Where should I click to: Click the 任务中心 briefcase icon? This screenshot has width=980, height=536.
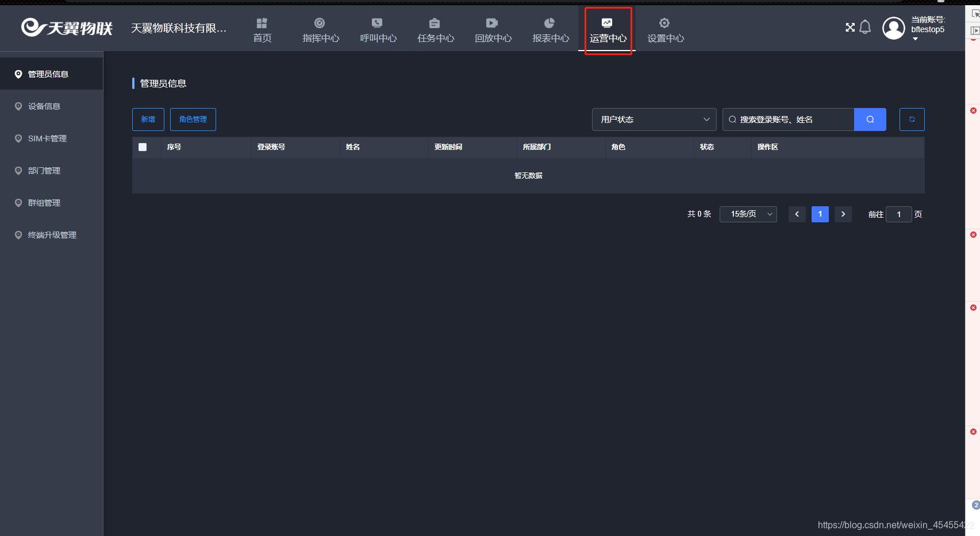435,23
